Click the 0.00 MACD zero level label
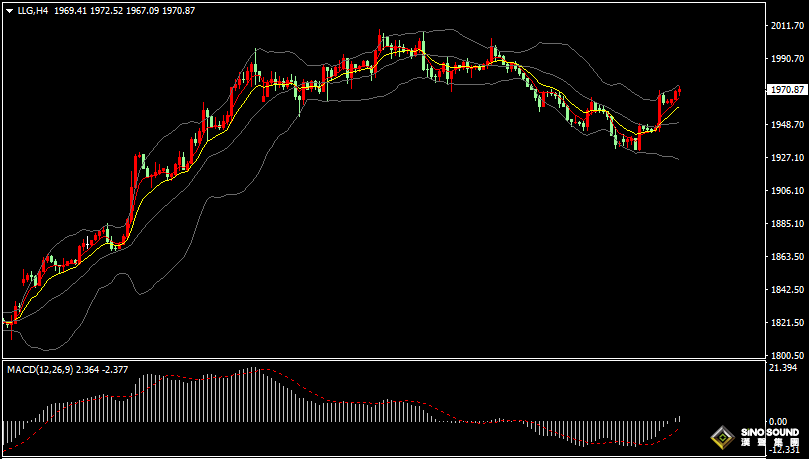Screen dimensions: 809x459 pyautogui.click(x=778, y=422)
